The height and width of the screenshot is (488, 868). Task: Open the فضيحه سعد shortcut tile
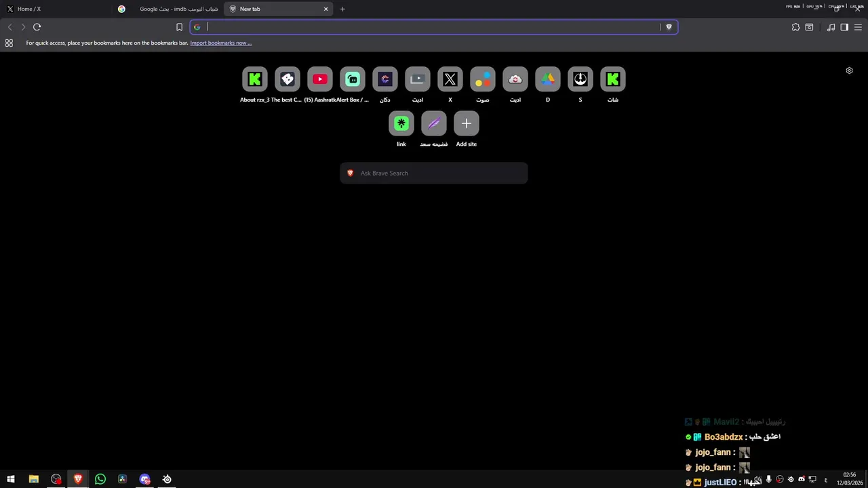[x=434, y=123]
